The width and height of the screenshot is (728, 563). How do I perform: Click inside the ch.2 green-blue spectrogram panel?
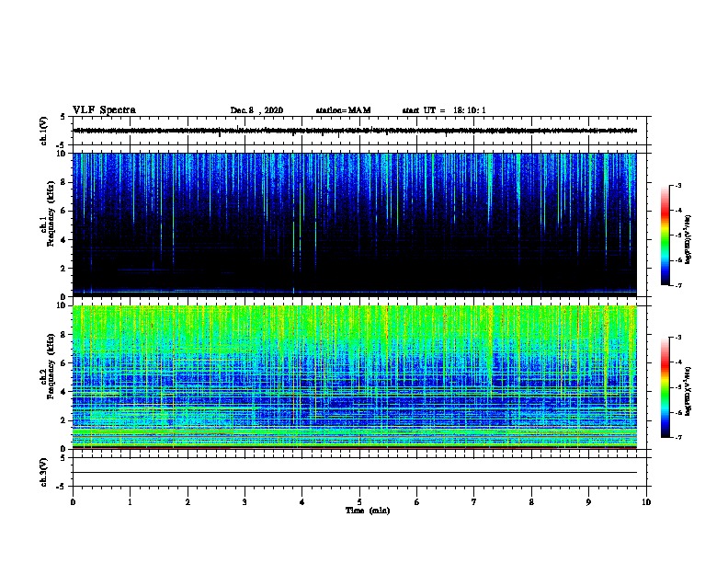point(355,377)
